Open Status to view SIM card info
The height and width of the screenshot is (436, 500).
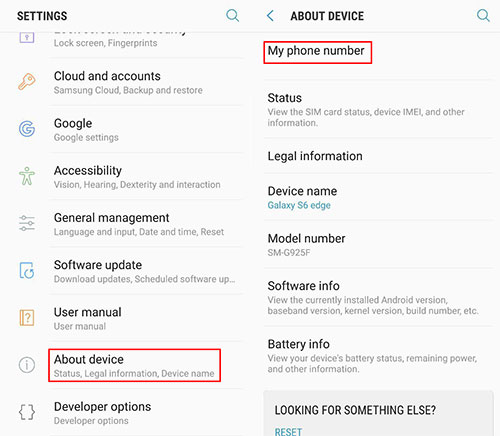pyautogui.click(x=378, y=109)
